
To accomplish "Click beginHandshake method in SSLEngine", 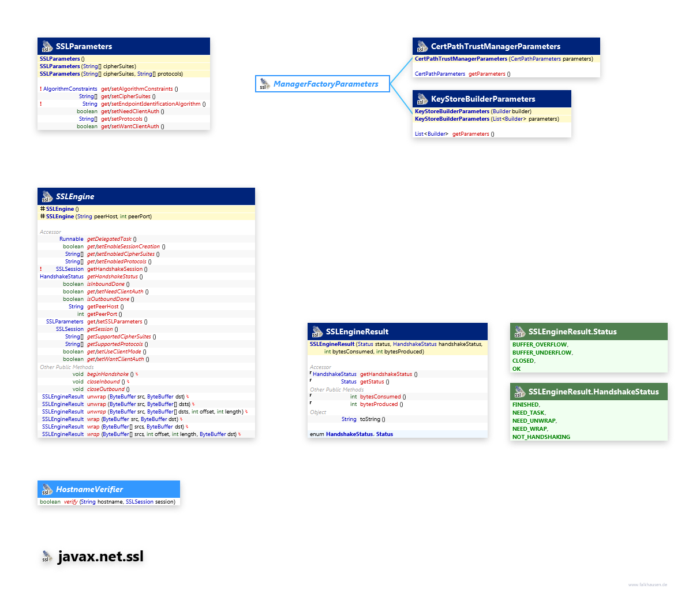I will pyautogui.click(x=108, y=374).
